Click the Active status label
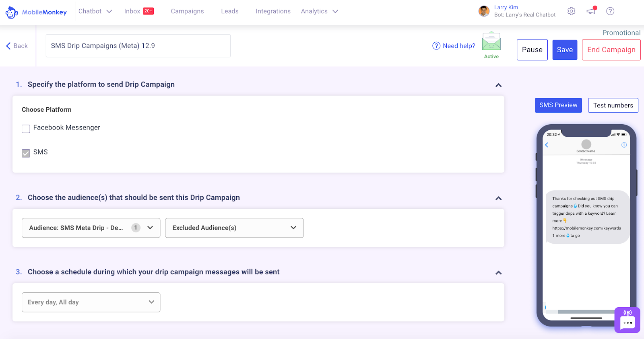The height and width of the screenshot is (339, 644). [x=491, y=57]
